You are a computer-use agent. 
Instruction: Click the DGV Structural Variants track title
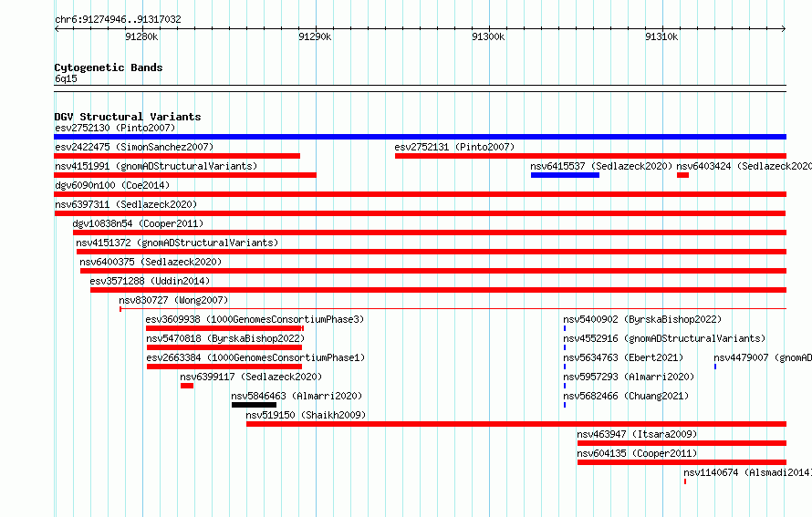click(x=128, y=117)
